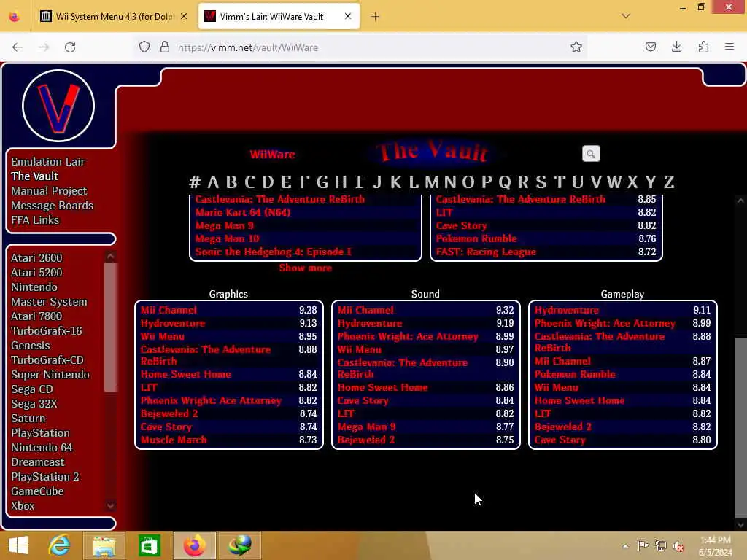Open File Explorer from the taskbar
Viewport: 747px width, 560px height.
(x=104, y=545)
